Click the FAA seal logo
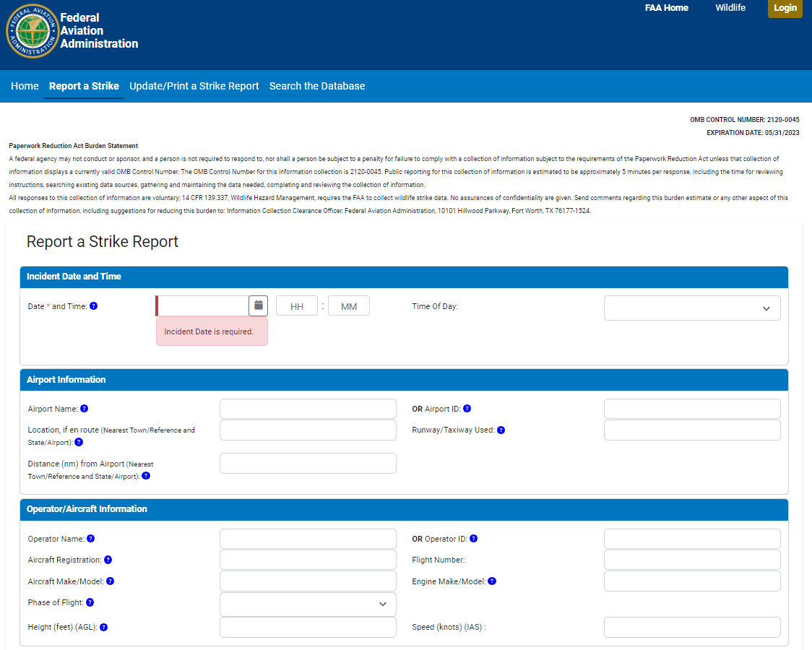This screenshot has height=650, width=812. click(x=32, y=31)
